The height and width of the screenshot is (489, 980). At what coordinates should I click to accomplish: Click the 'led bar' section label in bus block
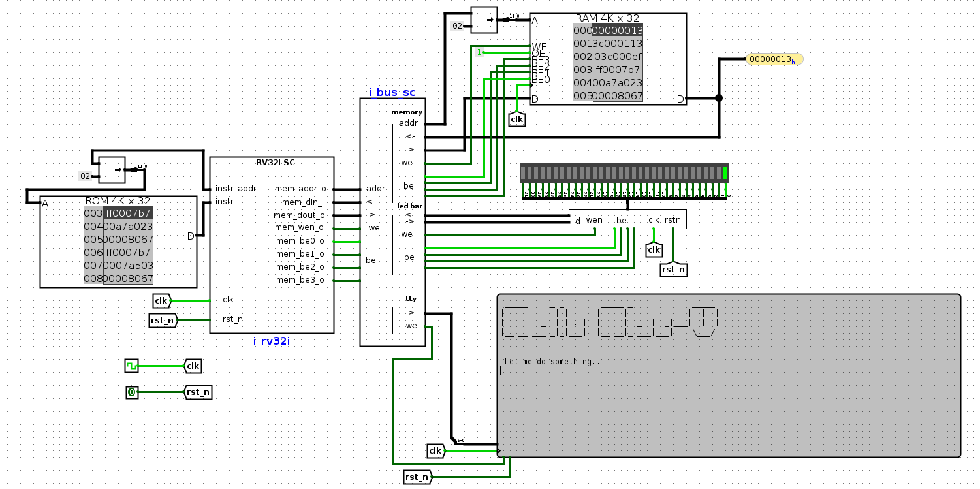tap(410, 206)
